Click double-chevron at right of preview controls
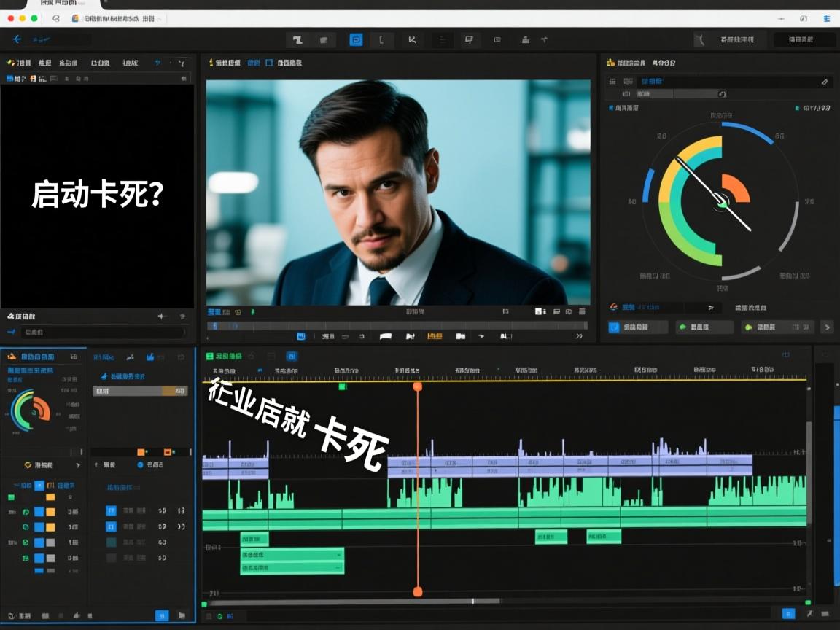 tap(580, 336)
